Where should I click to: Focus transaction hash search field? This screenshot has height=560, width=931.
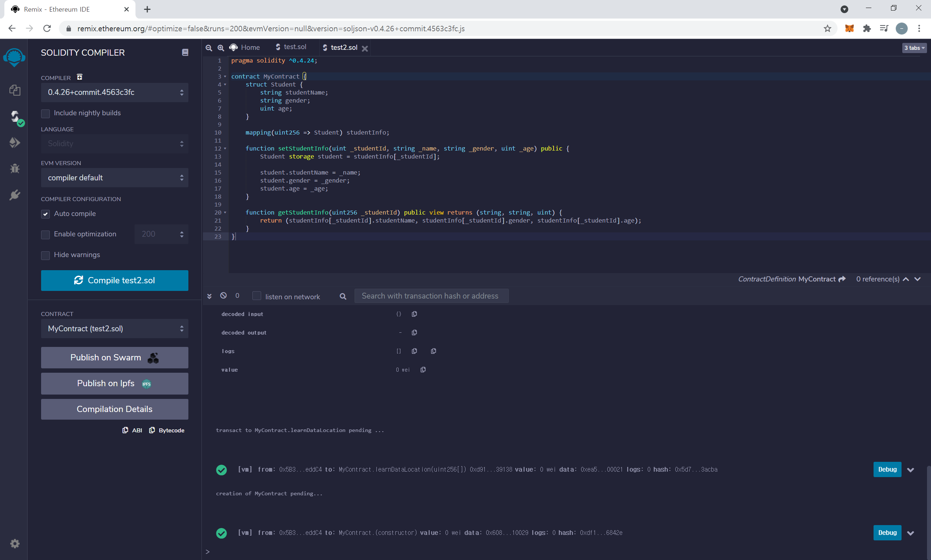point(431,296)
